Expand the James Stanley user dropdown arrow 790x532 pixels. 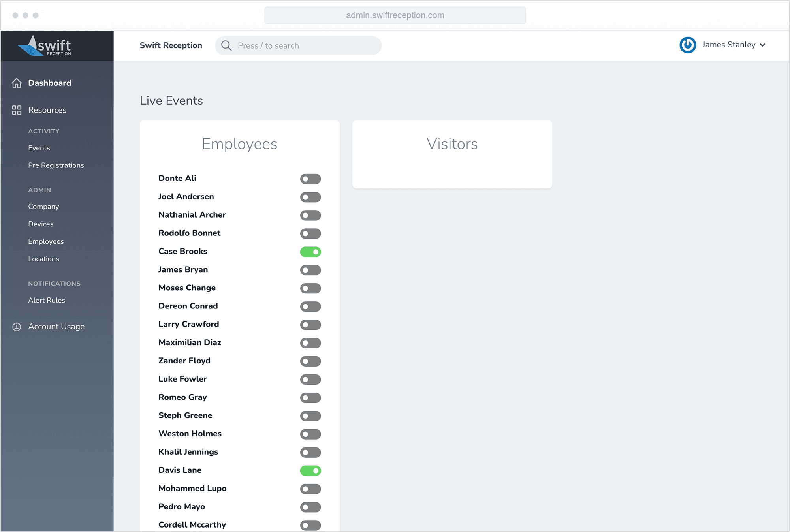pos(763,45)
